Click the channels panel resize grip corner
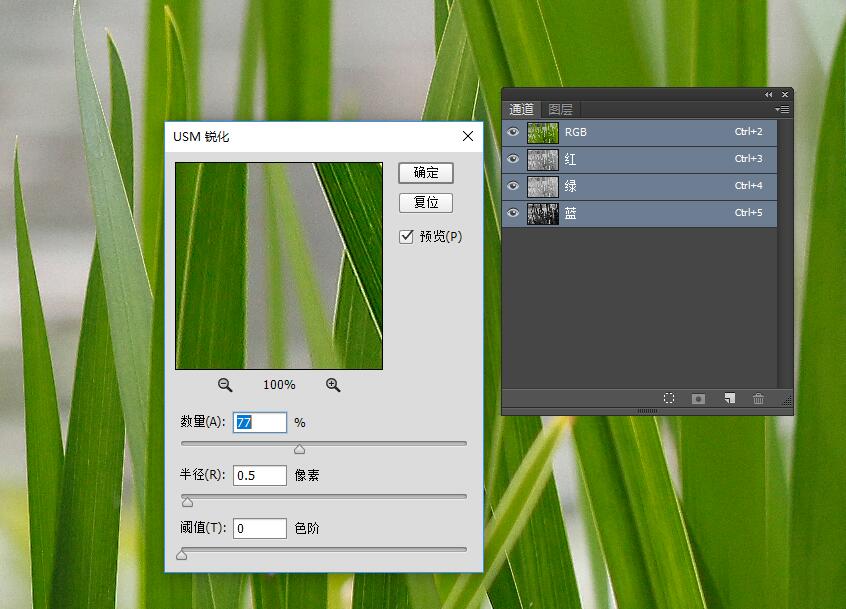 click(x=787, y=400)
